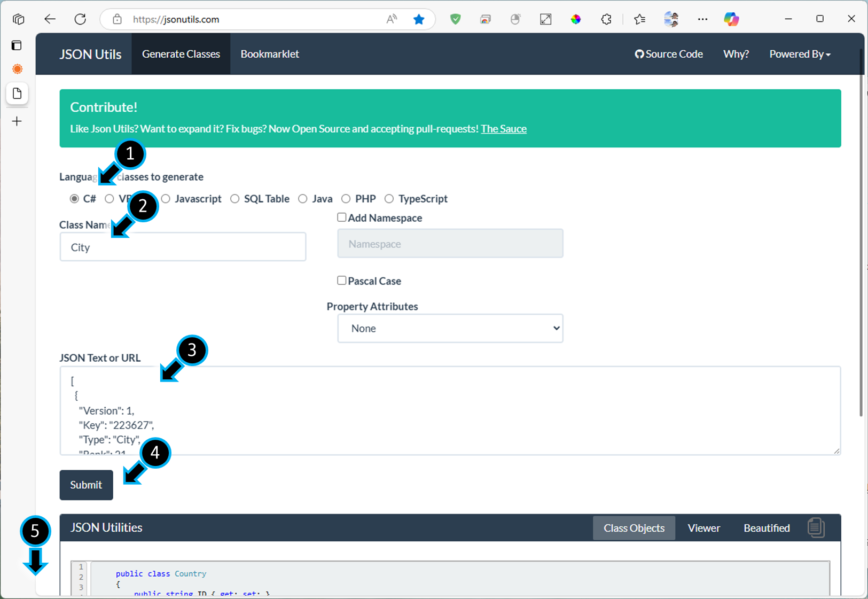Open the browser settings ellipsis menu
This screenshot has width=868, height=599.
pos(702,19)
